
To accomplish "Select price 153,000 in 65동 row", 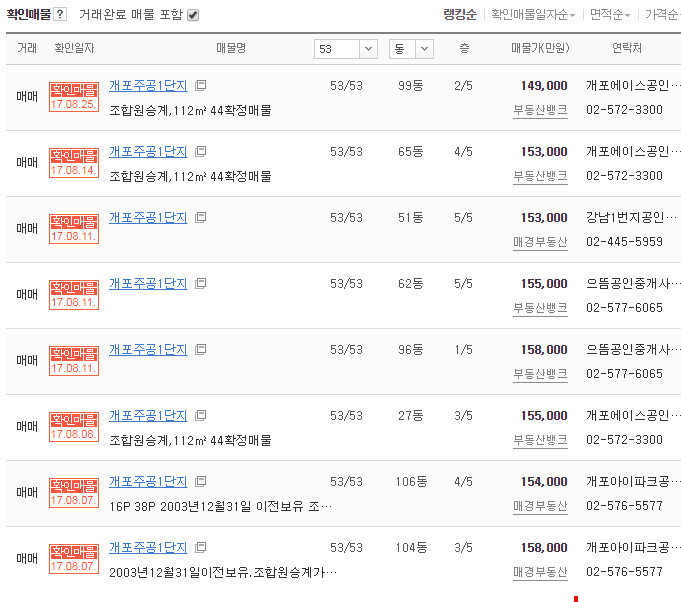I will click(544, 152).
